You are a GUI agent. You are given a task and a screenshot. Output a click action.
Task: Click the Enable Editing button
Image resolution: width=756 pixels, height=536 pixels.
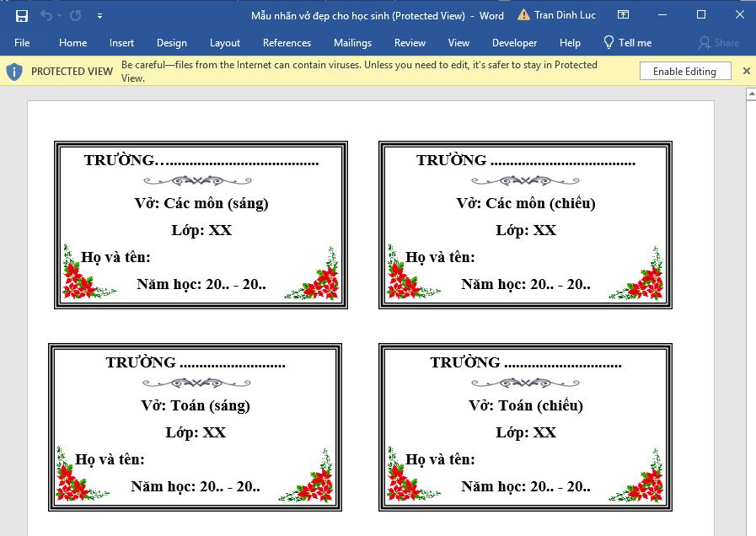point(684,71)
